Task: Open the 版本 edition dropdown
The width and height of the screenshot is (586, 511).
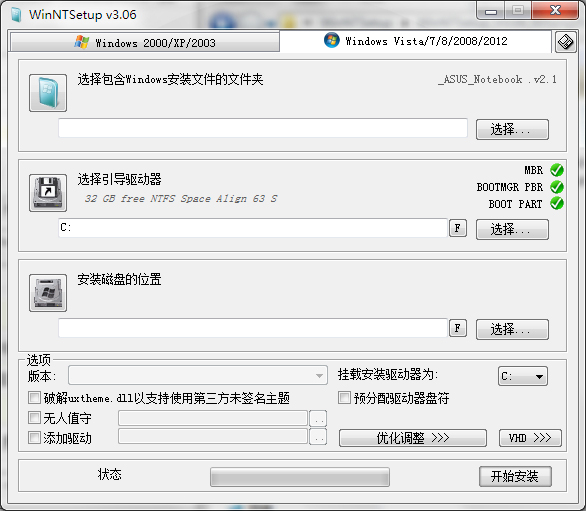Action: (198, 375)
